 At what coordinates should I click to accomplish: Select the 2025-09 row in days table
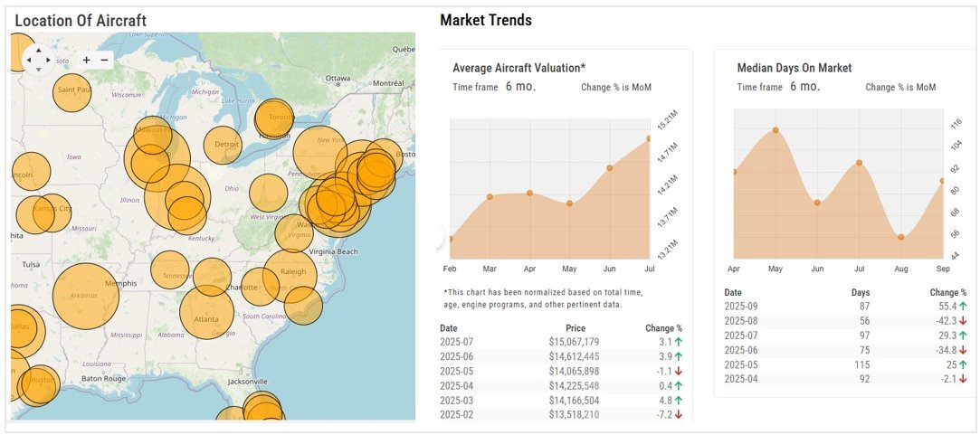pyautogui.click(x=845, y=307)
